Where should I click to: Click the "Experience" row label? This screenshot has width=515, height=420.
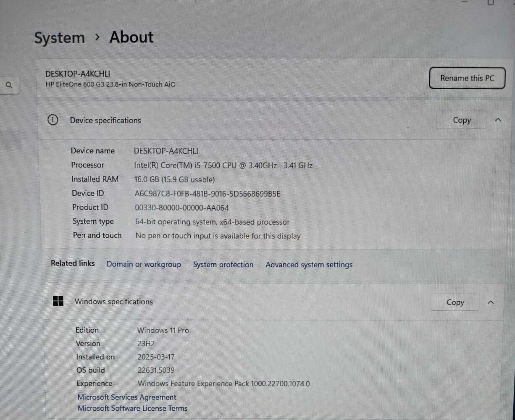[95, 383]
